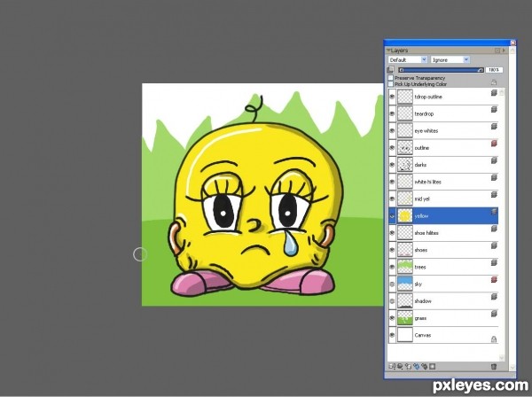
Task: Click the outline layer thumbnail
Action: coord(405,148)
